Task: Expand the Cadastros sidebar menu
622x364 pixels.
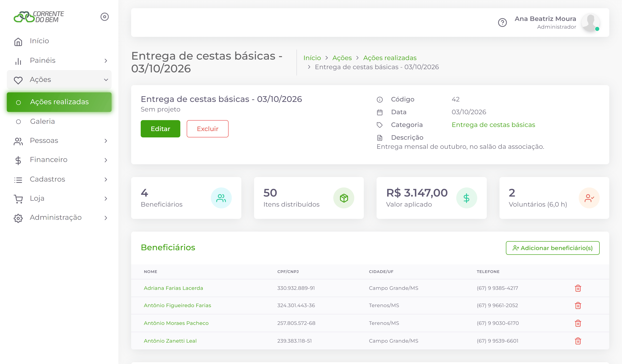Action: point(59,179)
